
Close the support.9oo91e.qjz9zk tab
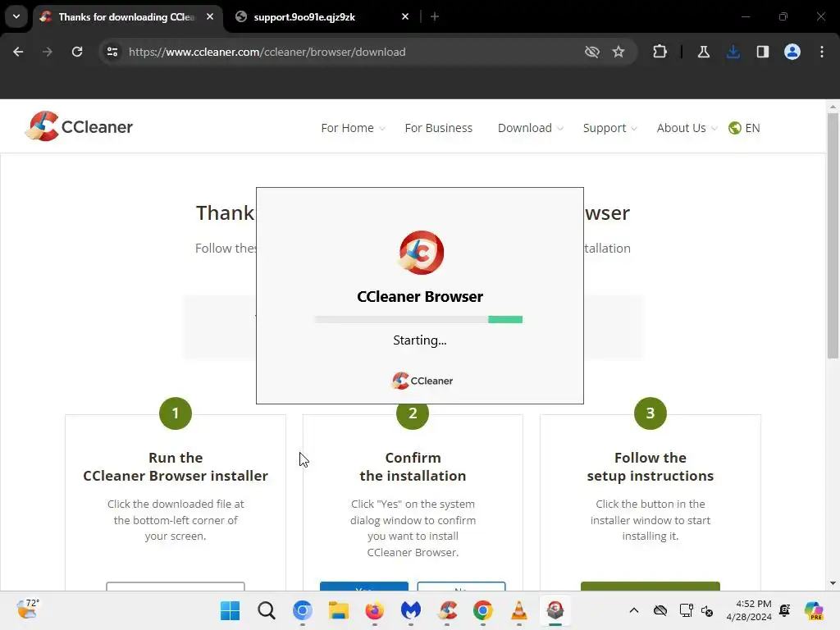405,16
